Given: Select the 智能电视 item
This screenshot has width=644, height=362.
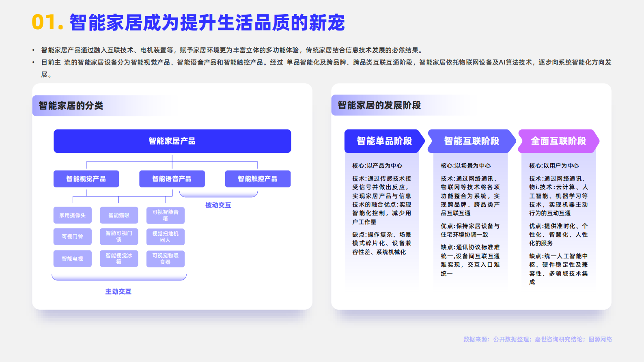Looking at the screenshot, I should 73,259.
